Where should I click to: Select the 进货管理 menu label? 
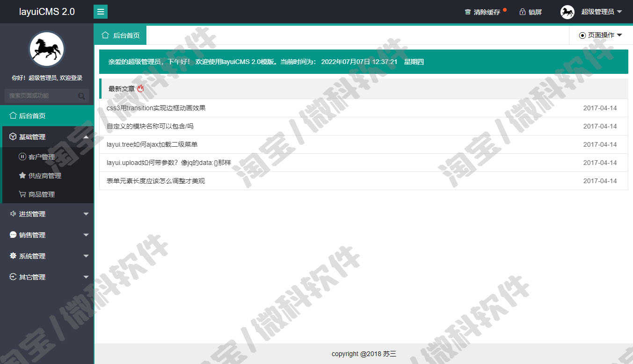[32, 214]
